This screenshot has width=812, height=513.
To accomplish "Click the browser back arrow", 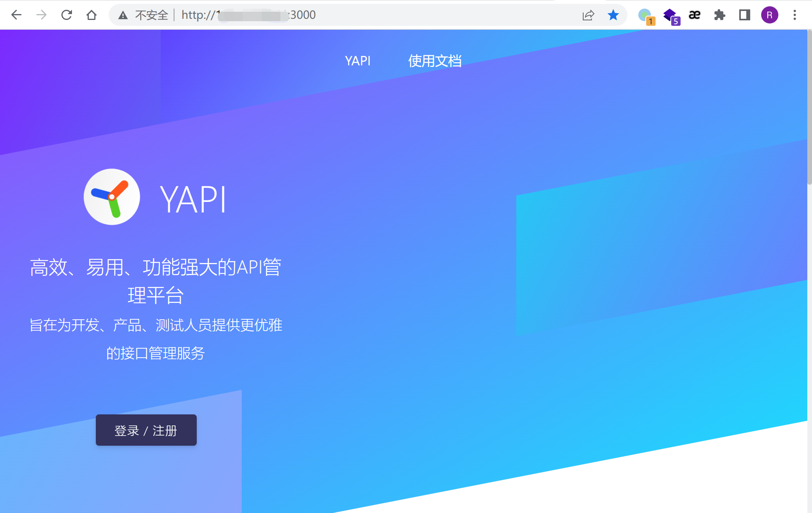I will [16, 15].
